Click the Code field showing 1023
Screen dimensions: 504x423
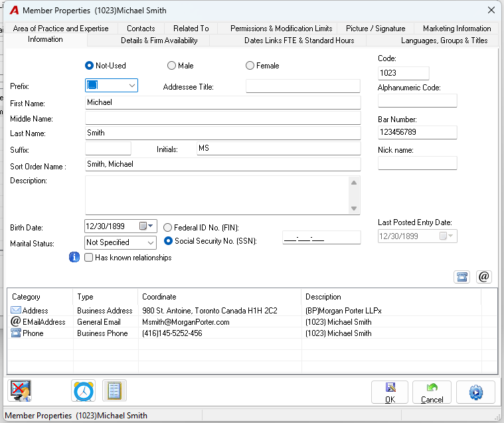point(403,73)
